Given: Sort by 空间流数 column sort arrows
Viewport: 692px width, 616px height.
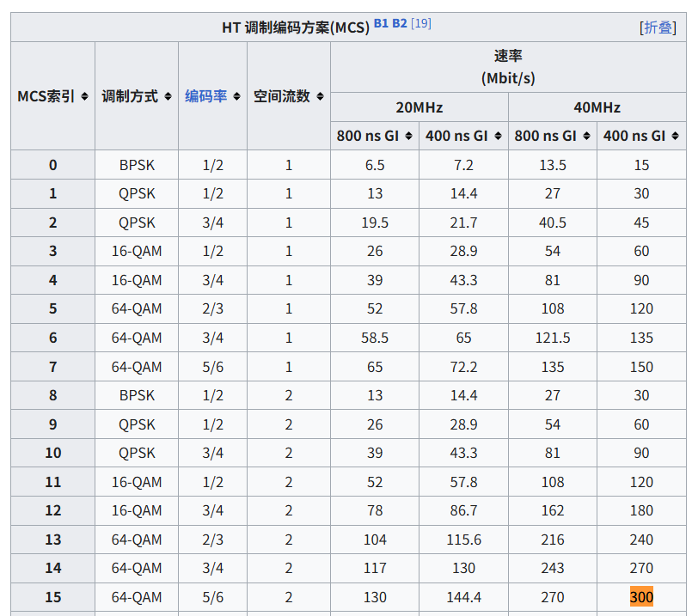Looking at the screenshot, I should coord(320,96).
